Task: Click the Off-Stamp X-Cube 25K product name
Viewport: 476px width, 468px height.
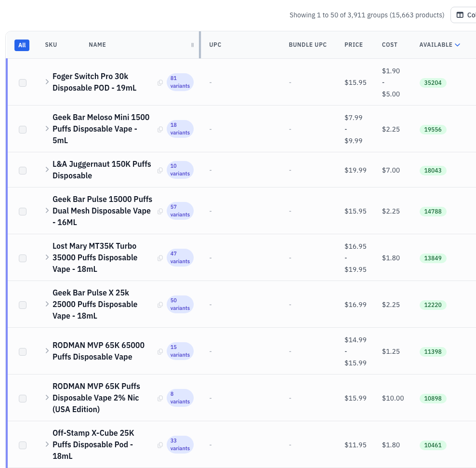Action: tap(93, 444)
